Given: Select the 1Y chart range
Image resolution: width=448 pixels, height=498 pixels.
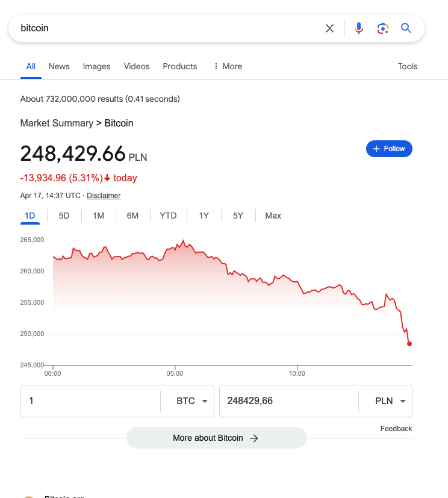Looking at the screenshot, I should tap(204, 216).
